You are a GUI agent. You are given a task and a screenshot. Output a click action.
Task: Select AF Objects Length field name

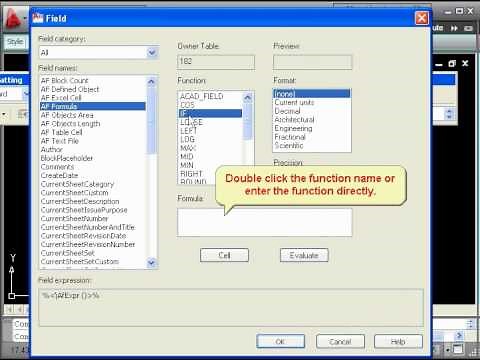(71, 124)
